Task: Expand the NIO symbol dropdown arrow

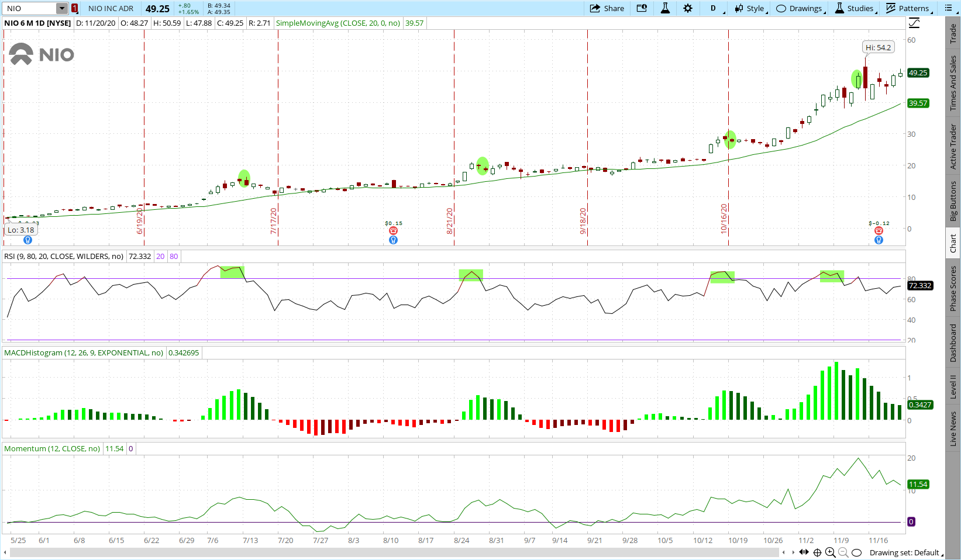Action: (62, 8)
